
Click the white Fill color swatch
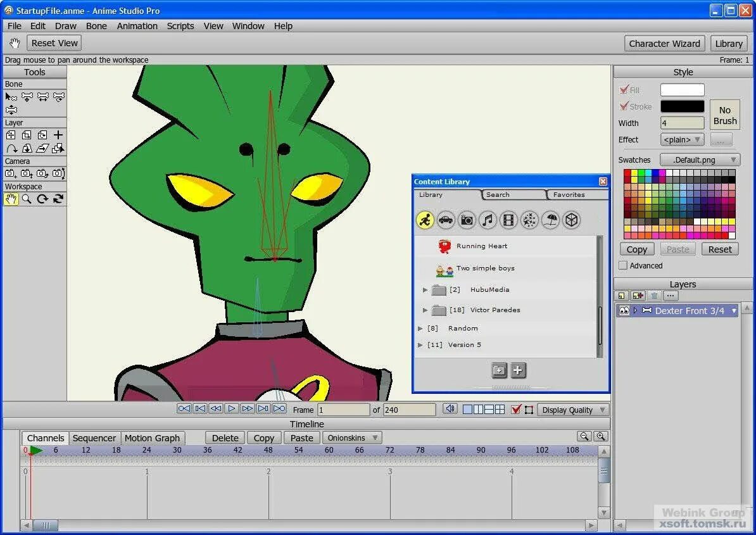[x=682, y=90]
